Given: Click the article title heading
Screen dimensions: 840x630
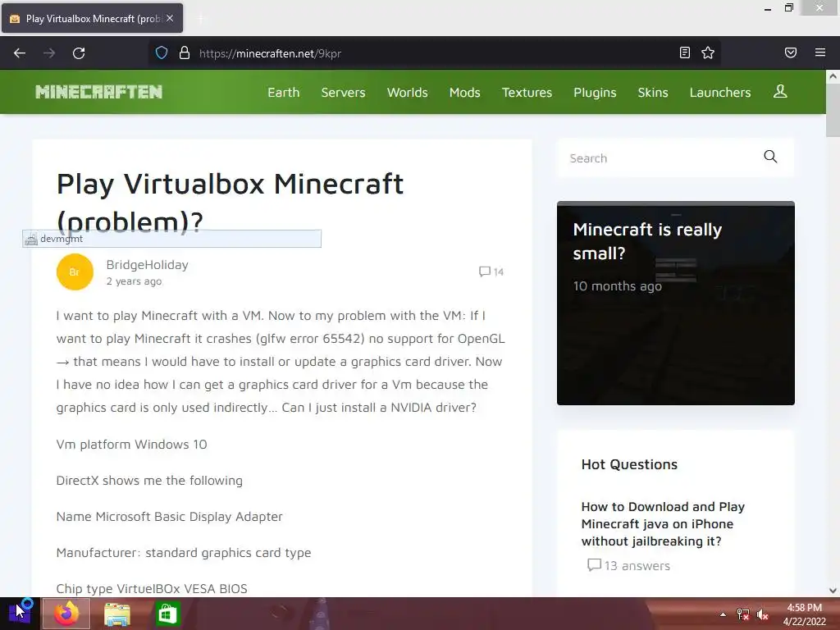Looking at the screenshot, I should click(x=230, y=203).
